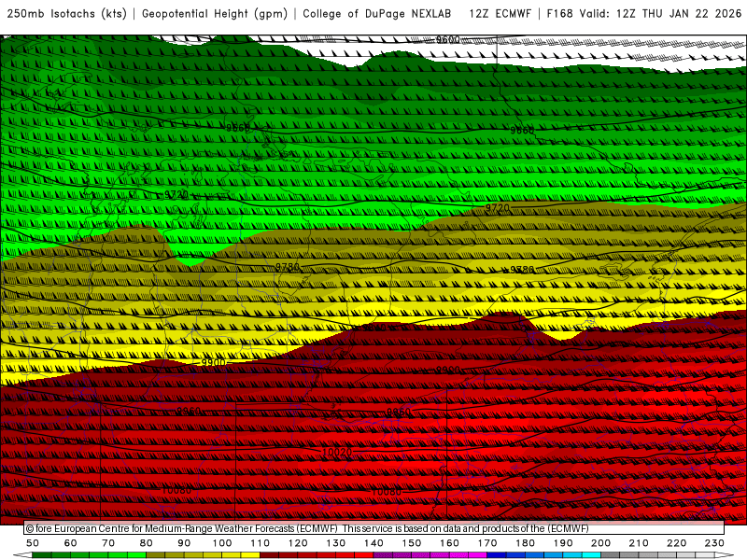Click the 'F168' forecast hour label
The image size is (747, 560).
click(x=559, y=14)
